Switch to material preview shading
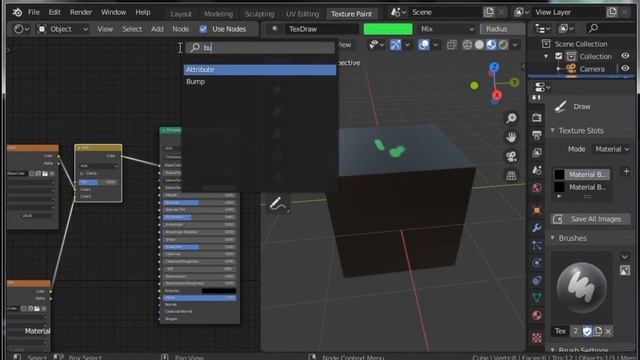The width and height of the screenshot is (640, 360). pos(491,45)
